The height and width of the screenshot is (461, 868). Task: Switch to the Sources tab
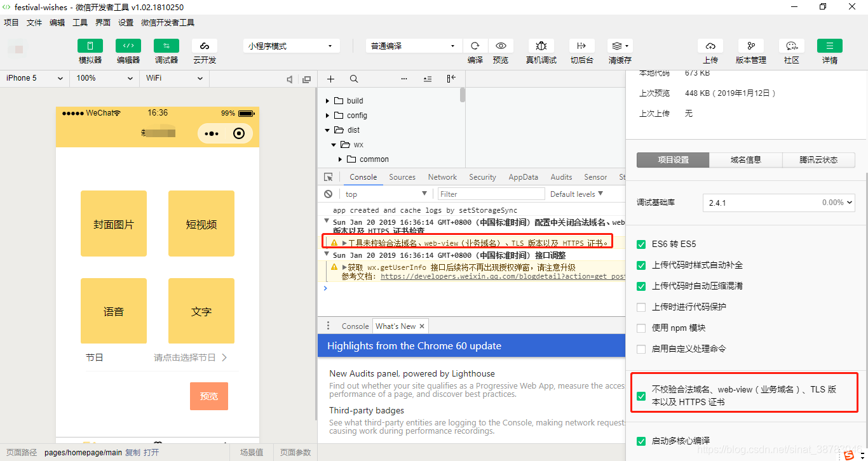402,177
